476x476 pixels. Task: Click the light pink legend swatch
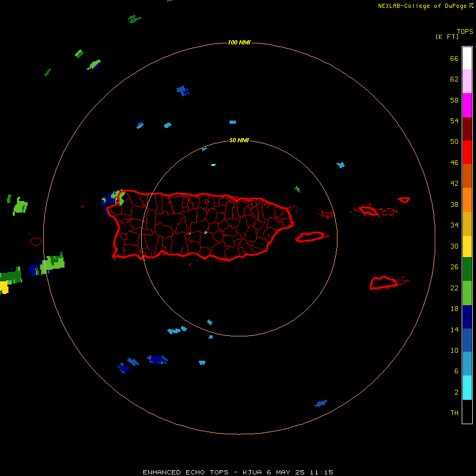[467, 81]
